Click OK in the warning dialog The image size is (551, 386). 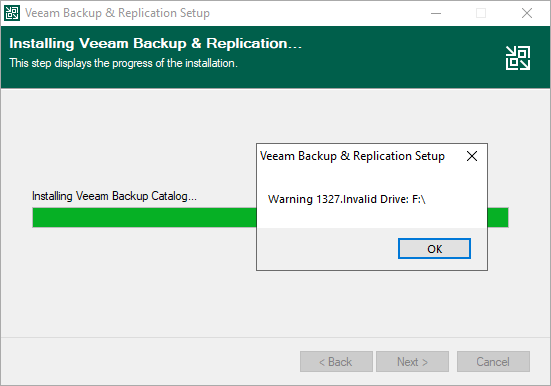coord(434,249)
